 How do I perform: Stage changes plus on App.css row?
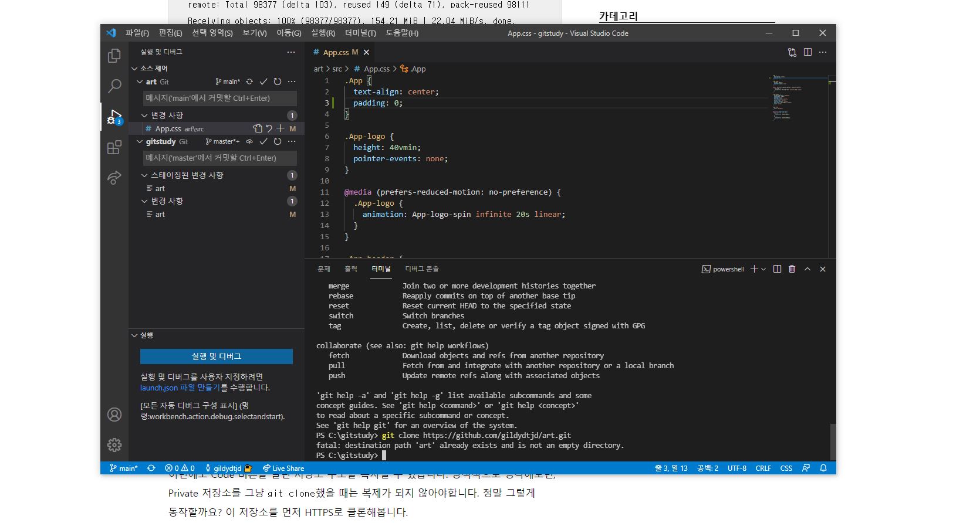point(281,128)
